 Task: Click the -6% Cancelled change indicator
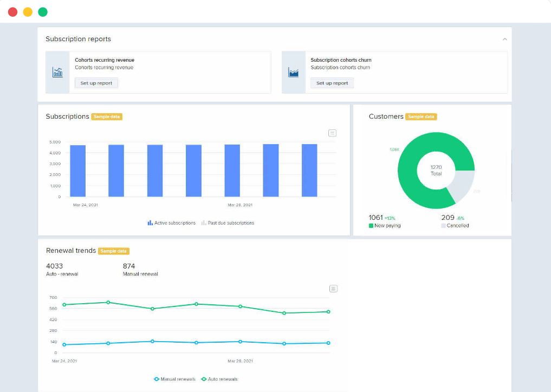coord(461,218)
